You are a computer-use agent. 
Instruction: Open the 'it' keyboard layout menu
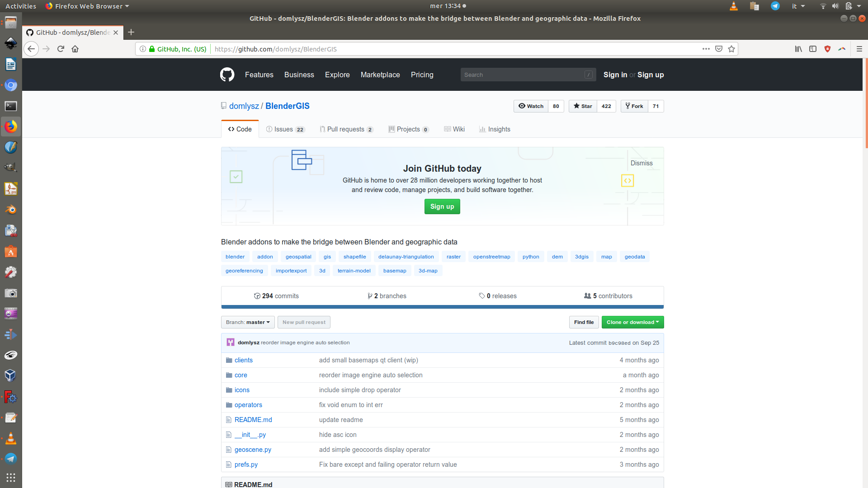click(798, 6)
